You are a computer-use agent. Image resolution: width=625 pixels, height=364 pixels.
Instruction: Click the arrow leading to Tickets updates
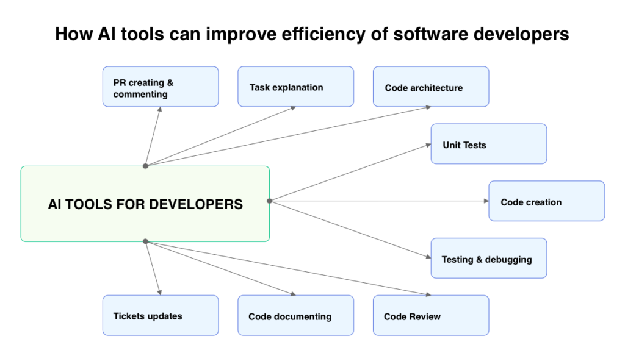(153, 268)
